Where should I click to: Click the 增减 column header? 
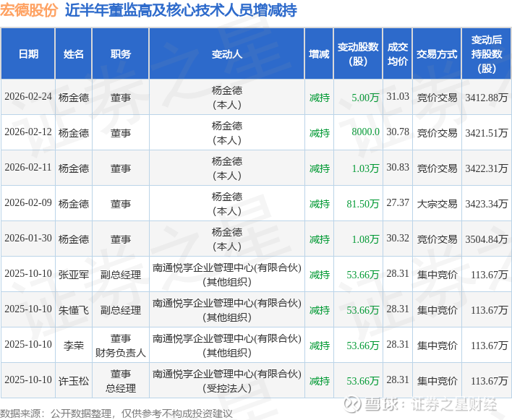(319, 53)
